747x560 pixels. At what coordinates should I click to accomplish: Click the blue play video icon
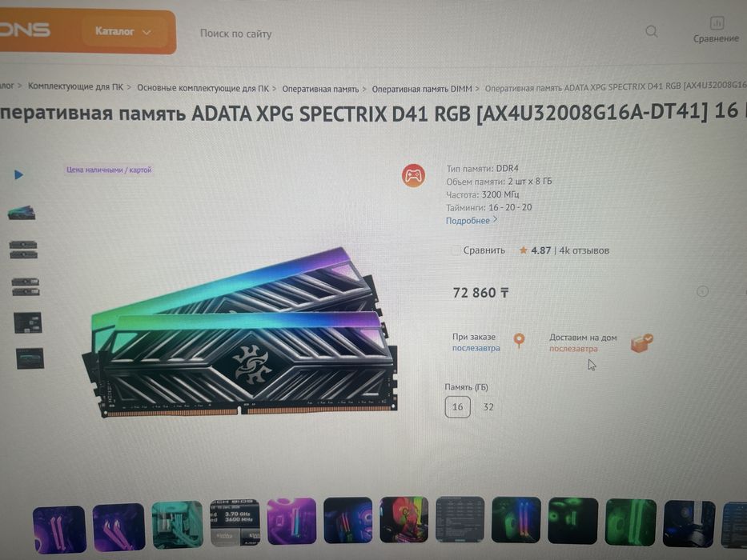click(x=18, y=174)
